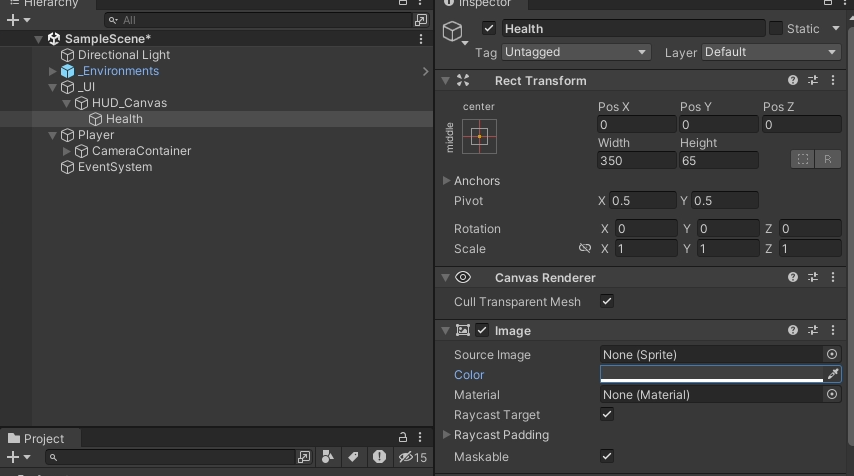
Task: Open the Tag dropdown Untagged
Action: coord(576,52)
